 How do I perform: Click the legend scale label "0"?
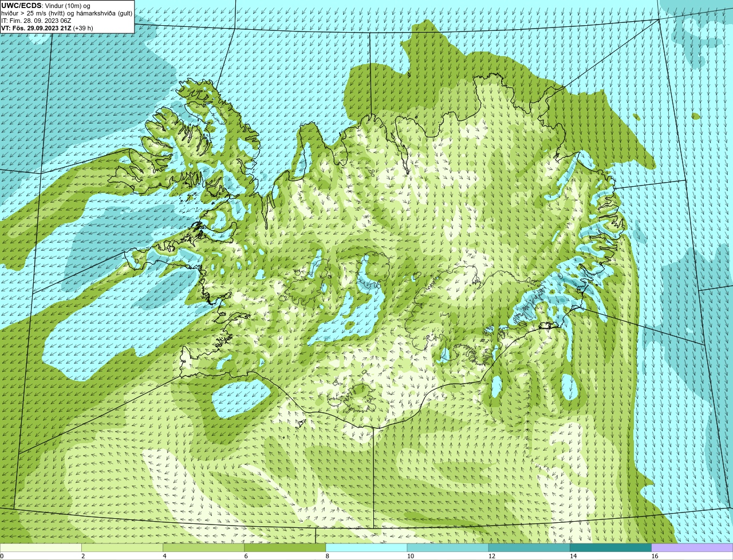[x=2, y=556]
